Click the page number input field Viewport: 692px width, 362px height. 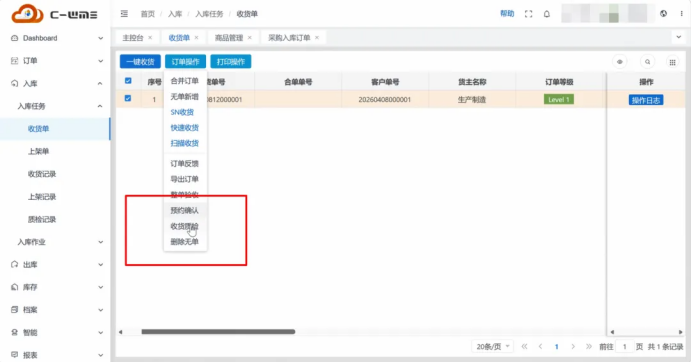coord(624,347)
